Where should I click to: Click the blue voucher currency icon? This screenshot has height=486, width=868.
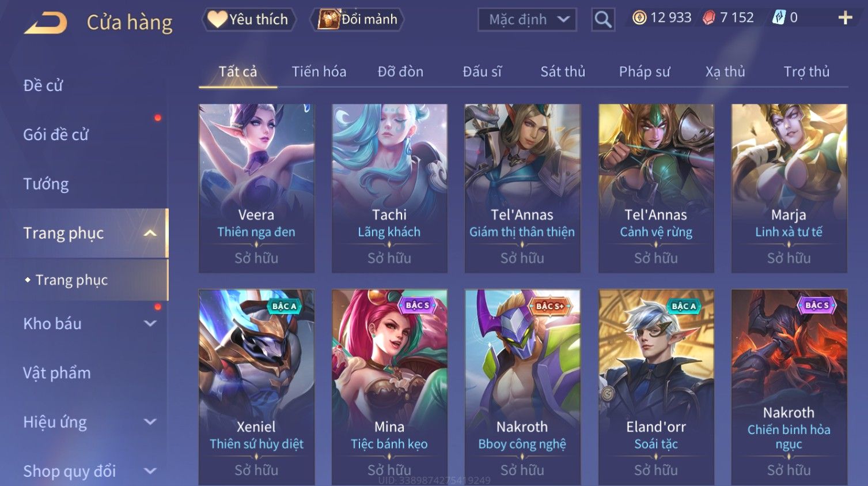(x=779, y=18)
